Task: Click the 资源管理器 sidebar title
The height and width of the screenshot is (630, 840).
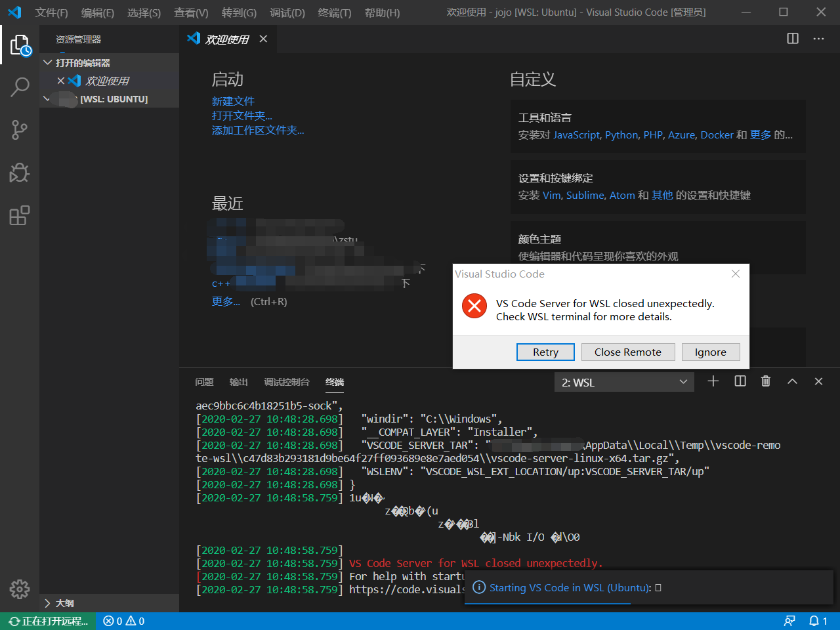Action: [x=78, y=39]
